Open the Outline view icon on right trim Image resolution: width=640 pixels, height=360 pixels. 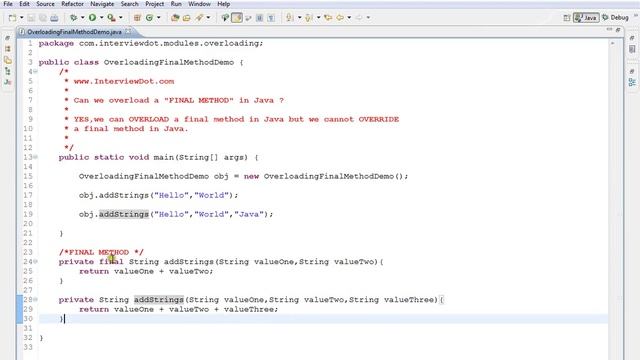click(x=632, y=82)
